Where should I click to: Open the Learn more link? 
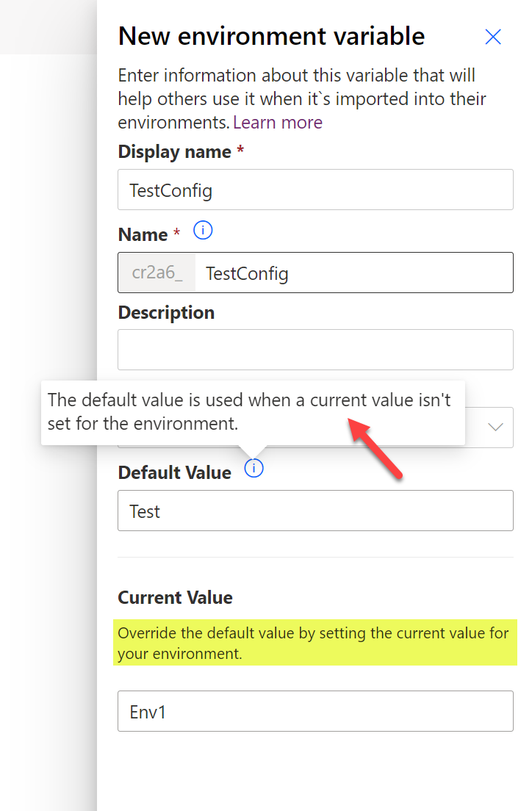277,123
